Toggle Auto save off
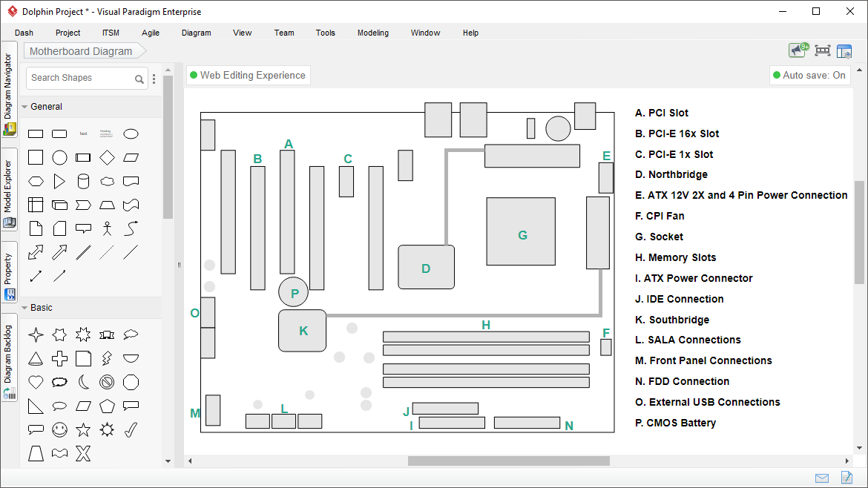Screen dimensions: 868x488 809,75
